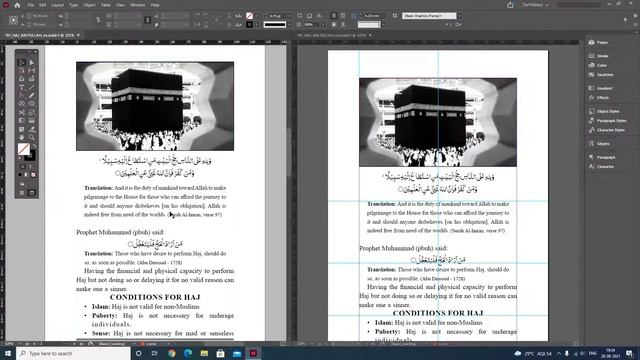The height and width of the screenshot is (360, 640).
Task: Select the Free Transform tool
Action: click(x=31, y=112)
